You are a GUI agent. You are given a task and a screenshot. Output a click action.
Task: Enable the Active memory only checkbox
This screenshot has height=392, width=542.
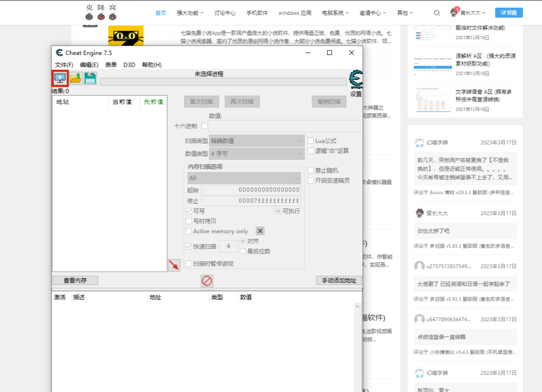pos(189,231)
